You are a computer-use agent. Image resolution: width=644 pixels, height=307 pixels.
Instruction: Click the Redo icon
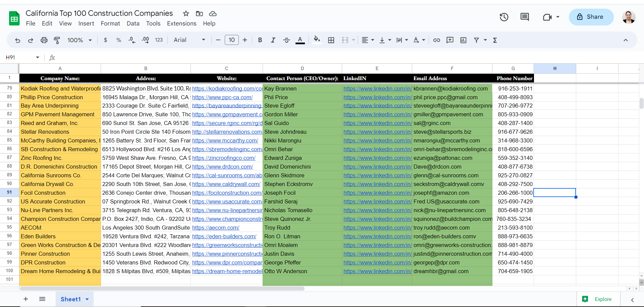(x=31, y=40)
